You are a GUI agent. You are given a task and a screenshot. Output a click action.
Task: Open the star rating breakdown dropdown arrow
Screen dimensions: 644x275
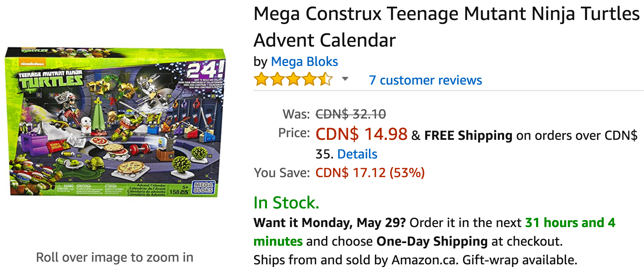345,79
